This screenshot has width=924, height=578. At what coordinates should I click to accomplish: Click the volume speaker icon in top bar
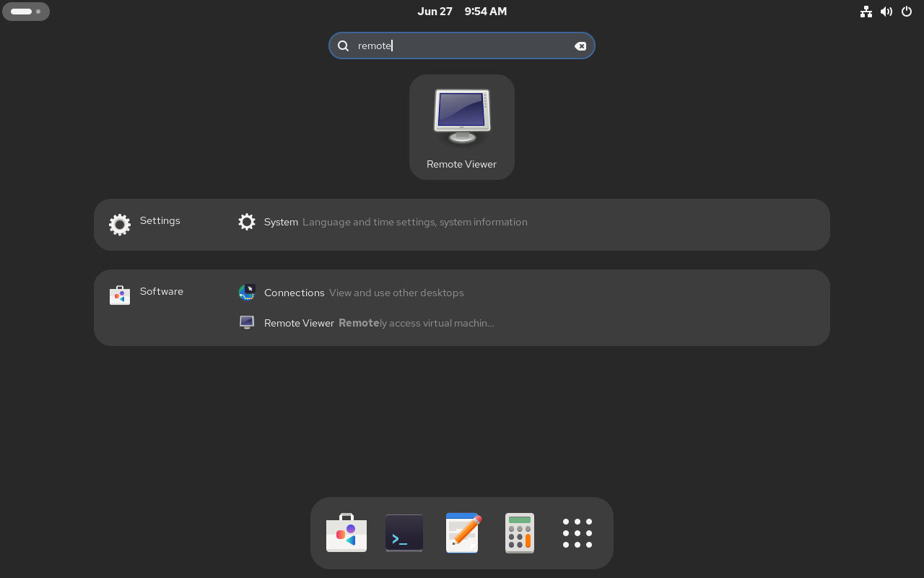pos(886,12)
